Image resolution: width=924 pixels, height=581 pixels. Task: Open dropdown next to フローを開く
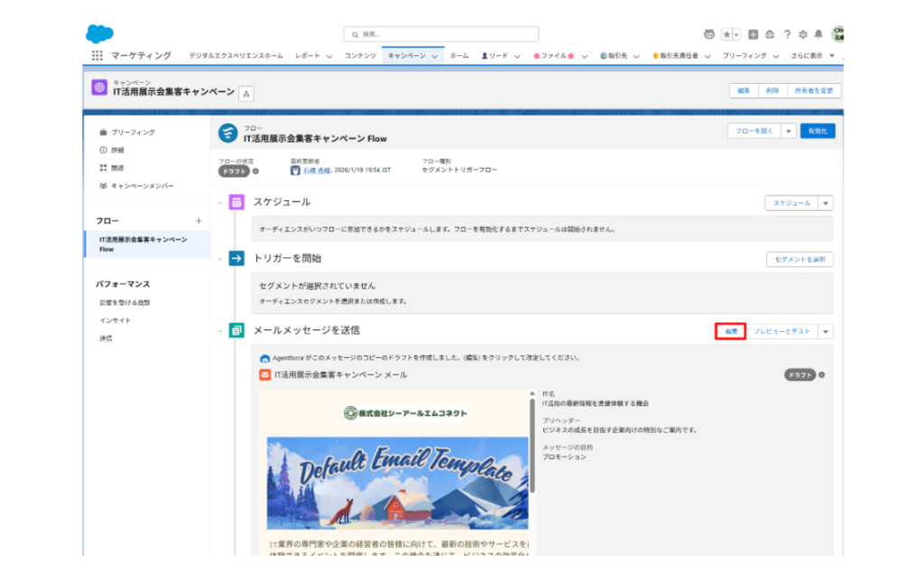tap(789, 131)
